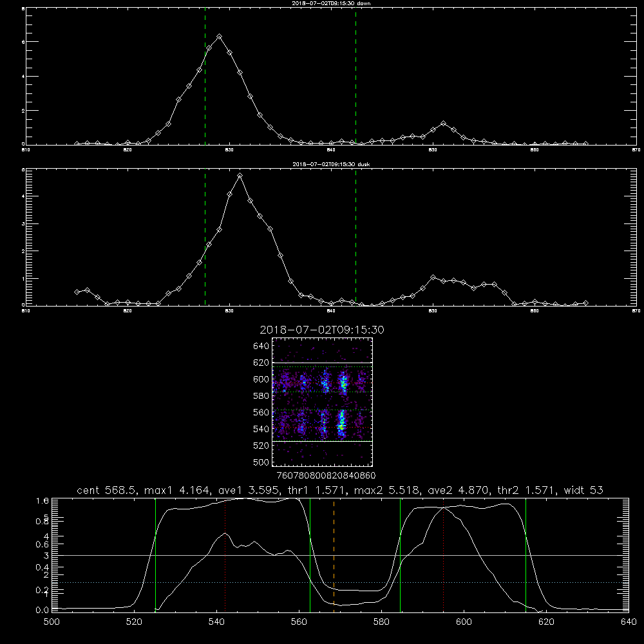The height and width of the screenshot is (644, 644).
Task: Click the "2018-07-02T09:15:30 dawn" plot title
Action: tap(331, 3)
